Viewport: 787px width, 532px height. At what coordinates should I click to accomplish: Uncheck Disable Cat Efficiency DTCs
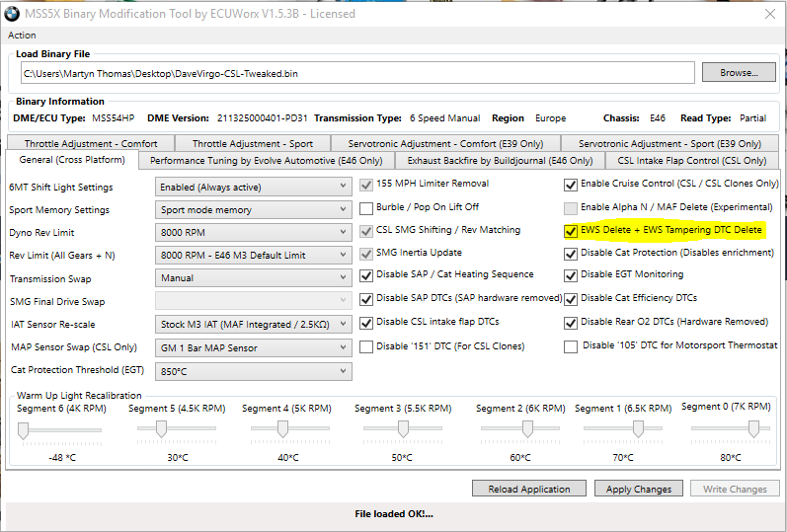[x=570, y=299]
